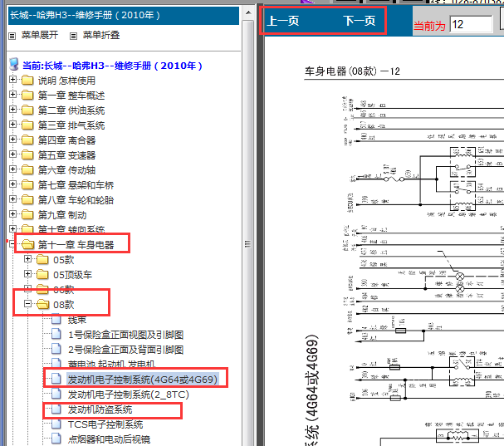Click the tree panel vertical scrollbar thumb
504x446 pixels.
point(247,243)
